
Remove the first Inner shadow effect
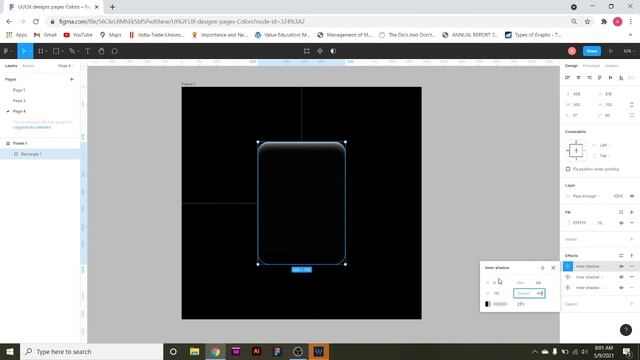pos(632,266)
